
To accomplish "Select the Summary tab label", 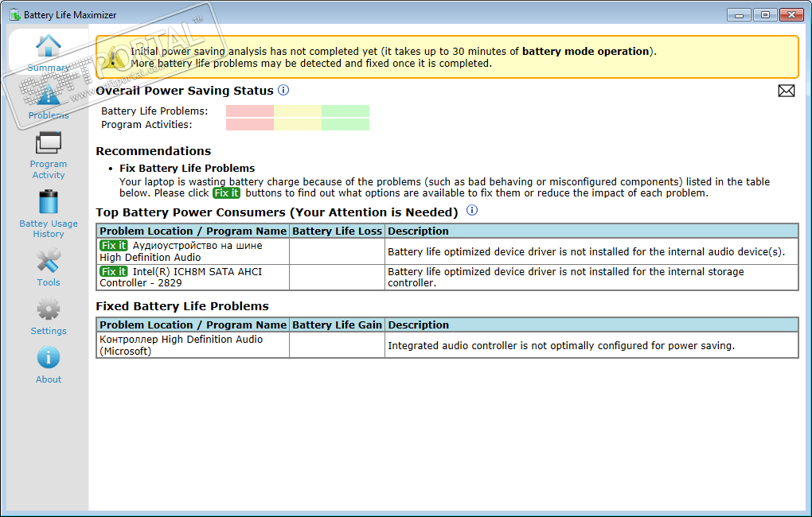I will coord(48,68).
